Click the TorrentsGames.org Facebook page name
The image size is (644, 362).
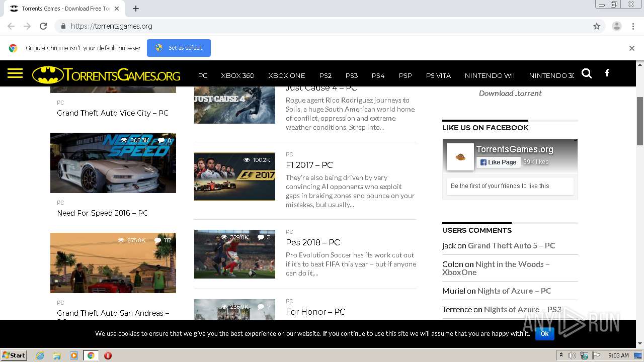coord(515,149)
